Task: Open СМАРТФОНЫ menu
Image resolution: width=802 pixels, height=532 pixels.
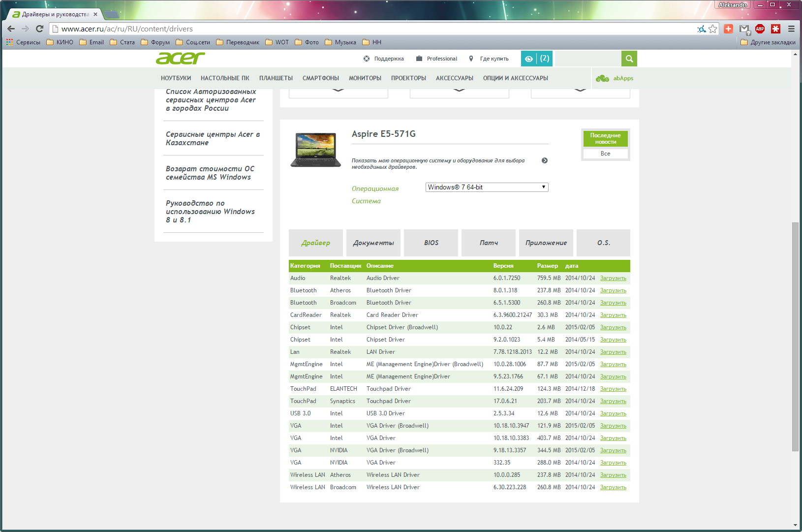Action: click(321, 78)
